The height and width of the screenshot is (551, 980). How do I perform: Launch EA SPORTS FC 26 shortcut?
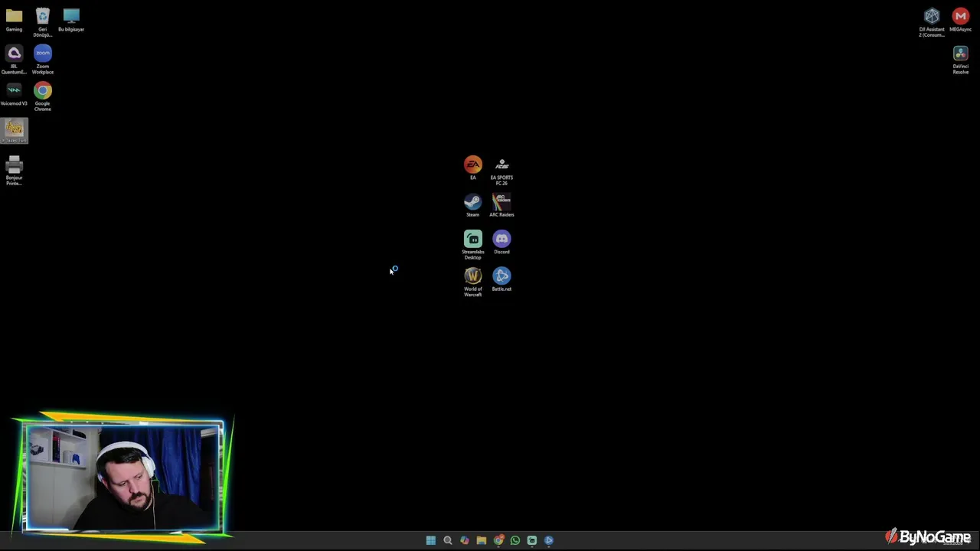click(x=501, y=171)
